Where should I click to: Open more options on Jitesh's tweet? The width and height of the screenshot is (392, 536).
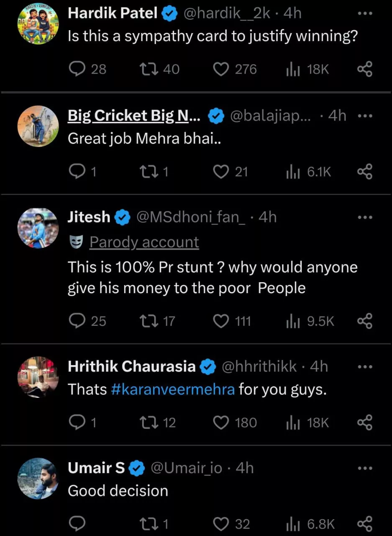pos(364,217)
